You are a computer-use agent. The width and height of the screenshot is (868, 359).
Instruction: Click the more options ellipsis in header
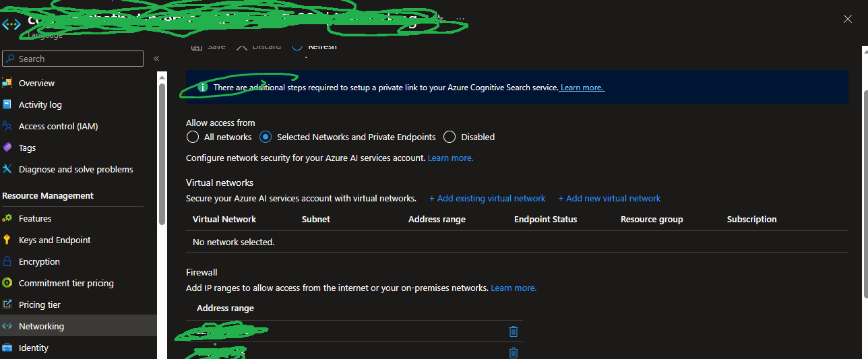click(460, 19)
